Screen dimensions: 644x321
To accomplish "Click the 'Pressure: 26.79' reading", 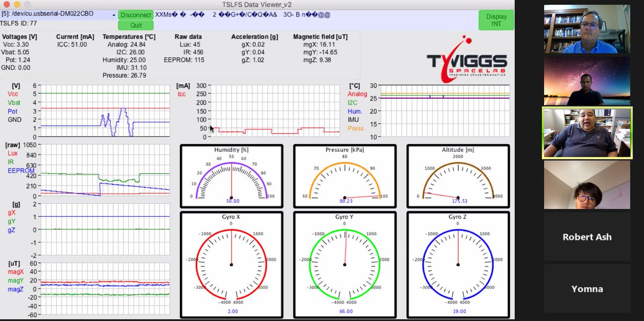I will pos(125,75).
